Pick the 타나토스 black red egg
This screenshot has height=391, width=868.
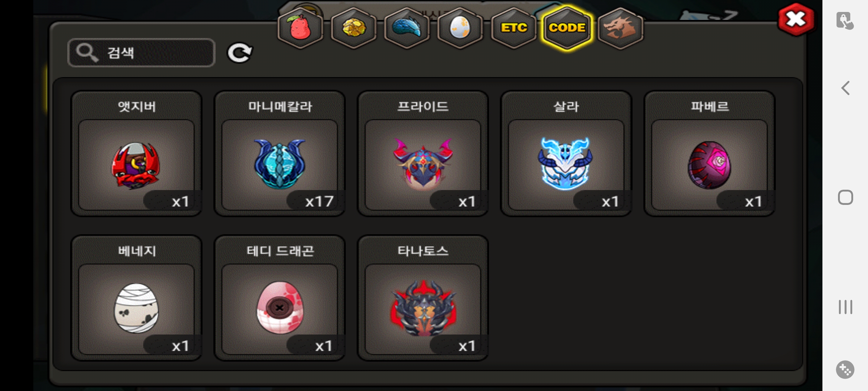click(423, 298)
